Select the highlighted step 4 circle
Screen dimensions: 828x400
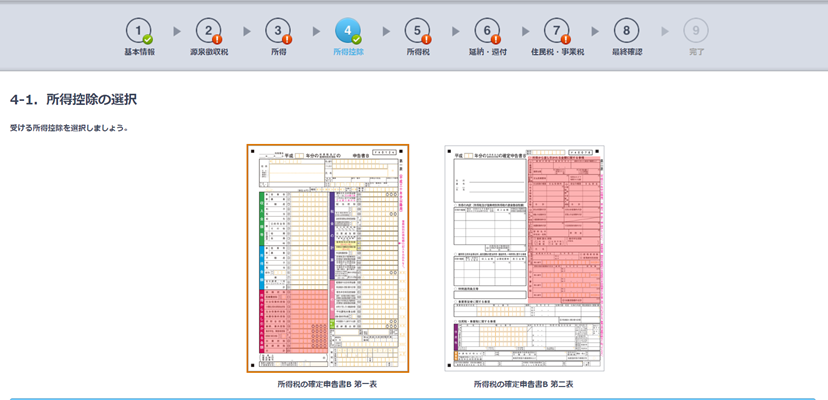pos(347,30)
